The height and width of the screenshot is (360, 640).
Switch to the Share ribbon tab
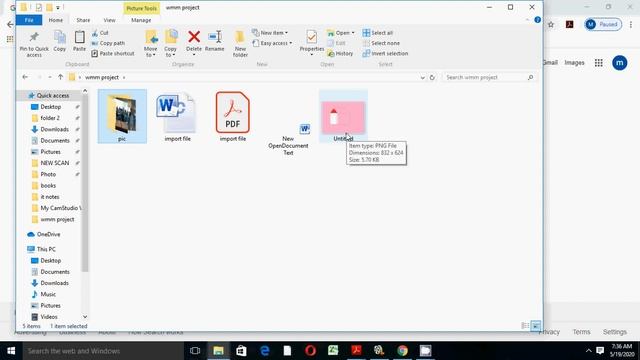click(83, 20)
